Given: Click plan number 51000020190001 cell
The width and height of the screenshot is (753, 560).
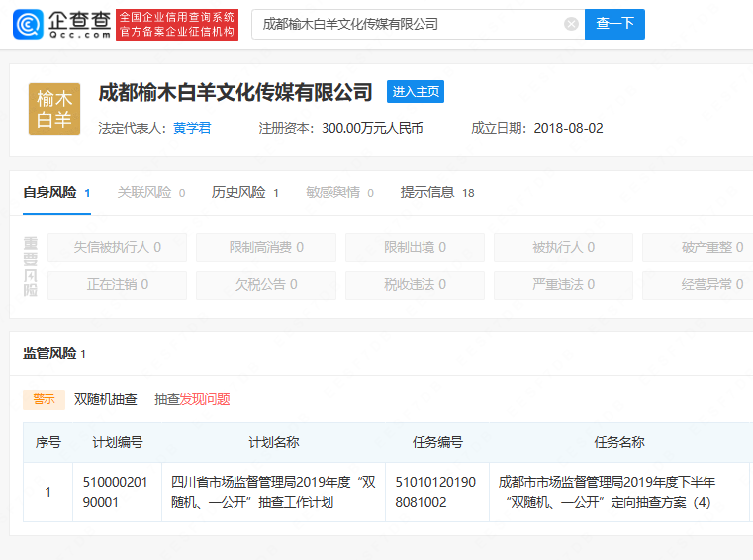Looking at the screenshot, I should [117, 493].
